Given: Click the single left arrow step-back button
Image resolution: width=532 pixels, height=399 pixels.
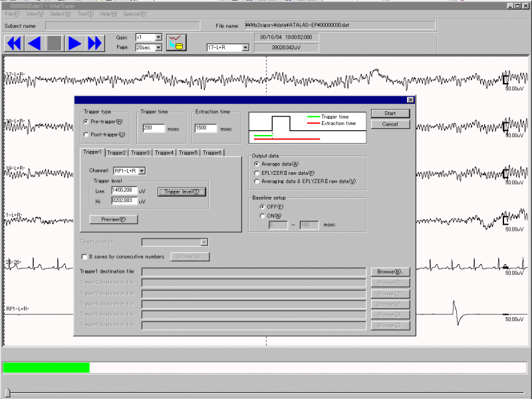Looking at the screenshot, I should click(x=34, y=43).
